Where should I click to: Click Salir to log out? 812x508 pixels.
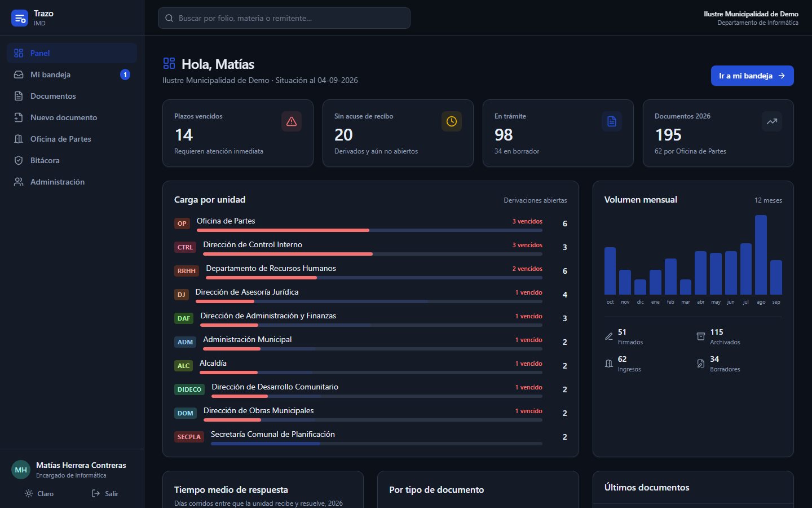[x=105, y=493]
